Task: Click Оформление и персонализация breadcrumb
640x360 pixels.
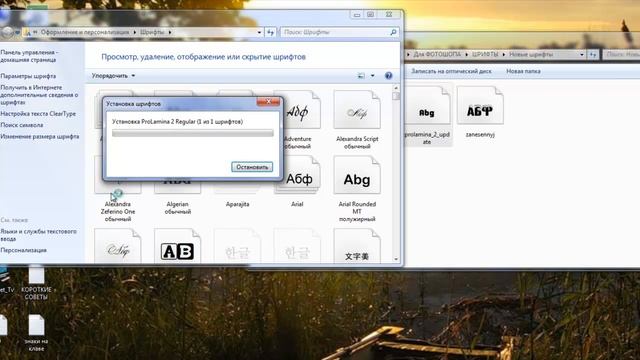Action: tap(85, 32)
